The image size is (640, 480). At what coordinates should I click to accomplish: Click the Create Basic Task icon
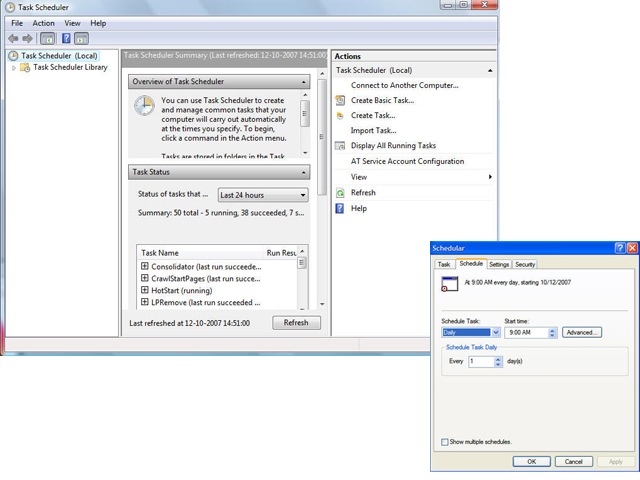[x=340, y=100]
